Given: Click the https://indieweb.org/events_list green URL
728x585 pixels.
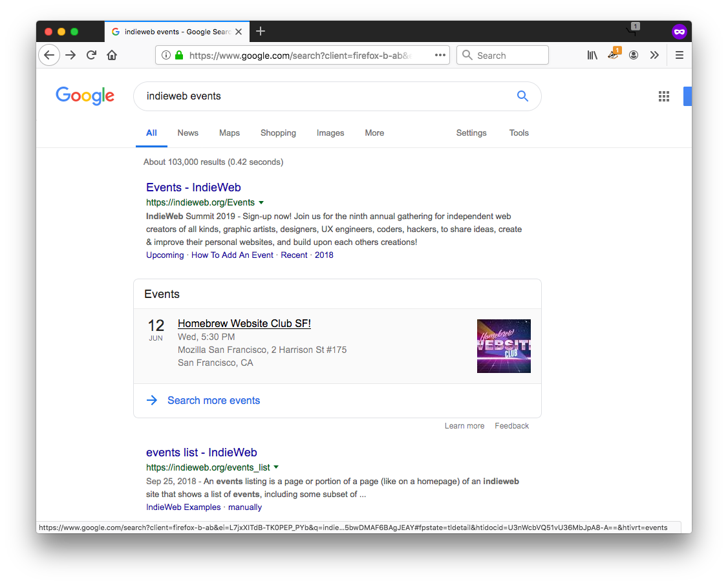Looking at the screenshot, I should click(x=208, y=467).
